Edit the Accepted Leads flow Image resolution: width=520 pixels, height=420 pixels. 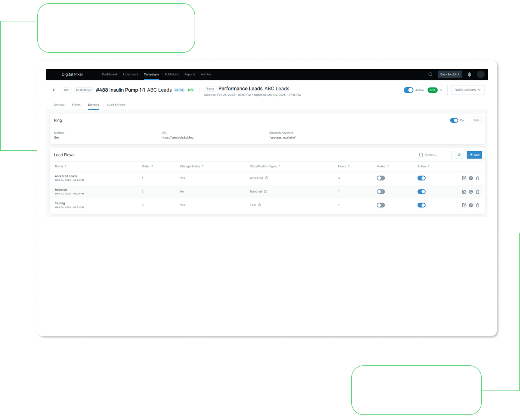click(464, 178)
